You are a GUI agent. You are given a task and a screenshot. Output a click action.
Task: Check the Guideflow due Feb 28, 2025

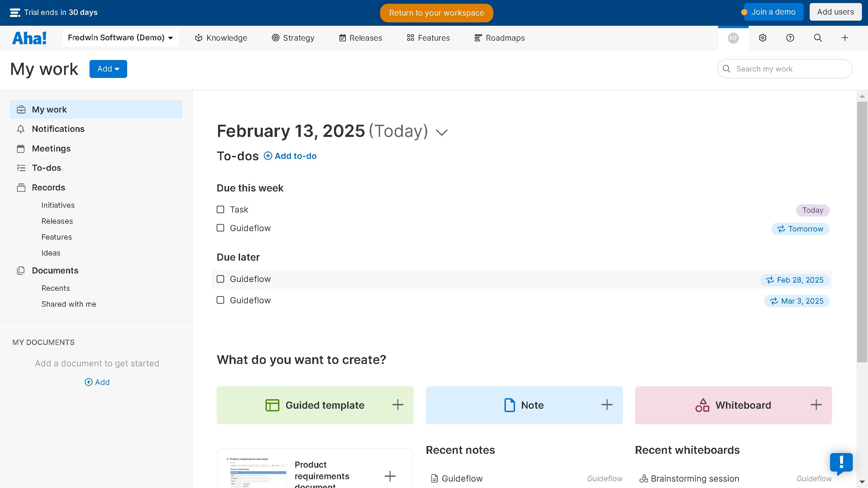click(220, 279)
